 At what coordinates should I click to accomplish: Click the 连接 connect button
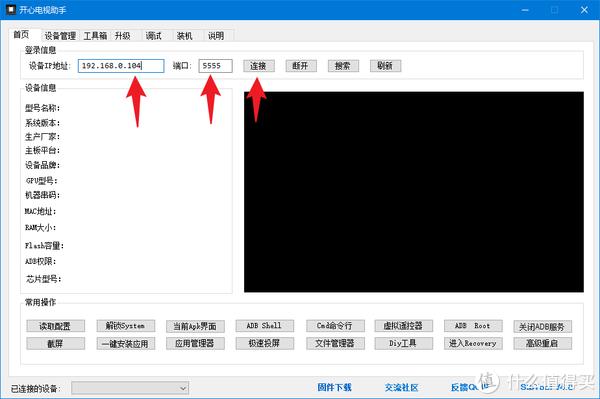pyautogui.click(x=259, y=66)
